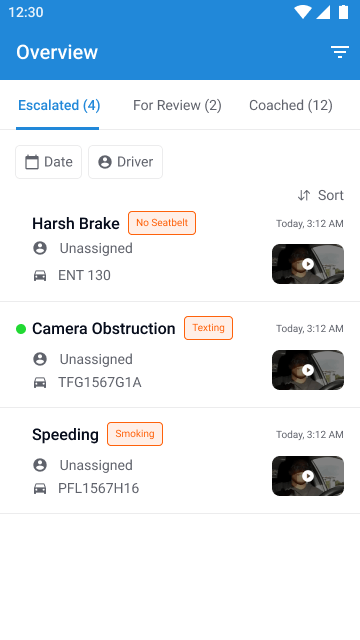Click the person icon in Driver chip
Image resolution: width=360 pixels, height=640 pixels.
click(105, 162)
